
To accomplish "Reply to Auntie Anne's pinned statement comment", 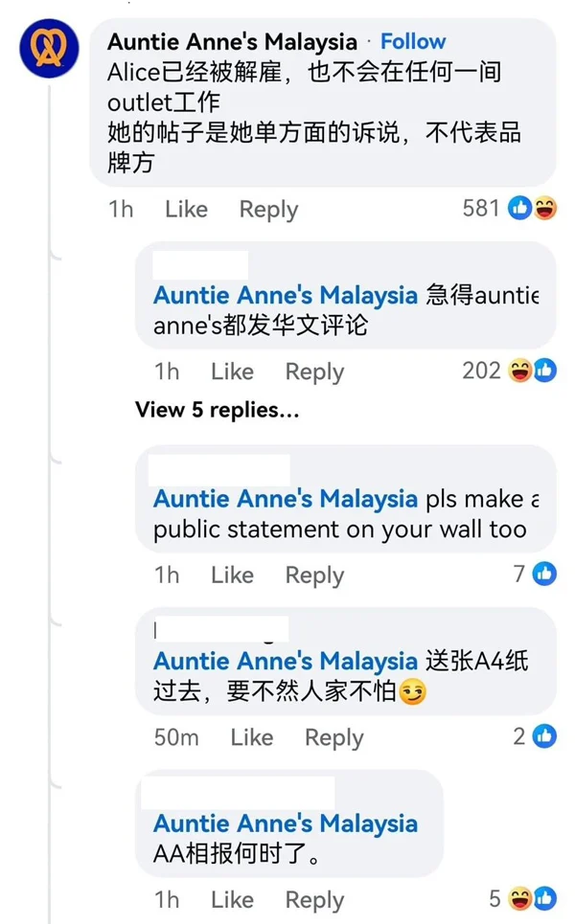I will (x=267, y=209).
